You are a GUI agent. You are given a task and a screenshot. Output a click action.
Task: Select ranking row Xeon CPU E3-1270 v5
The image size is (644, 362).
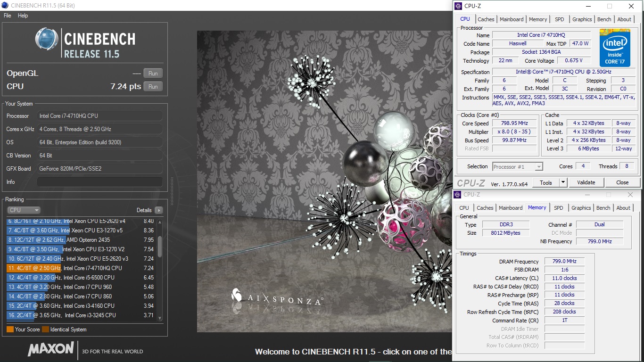pos(81,230)
